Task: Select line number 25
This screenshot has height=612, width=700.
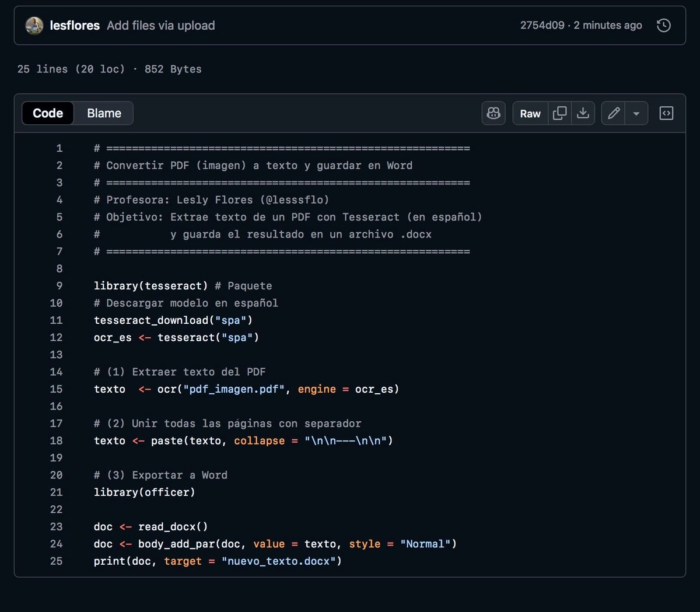Action: (x=56, y=561)
